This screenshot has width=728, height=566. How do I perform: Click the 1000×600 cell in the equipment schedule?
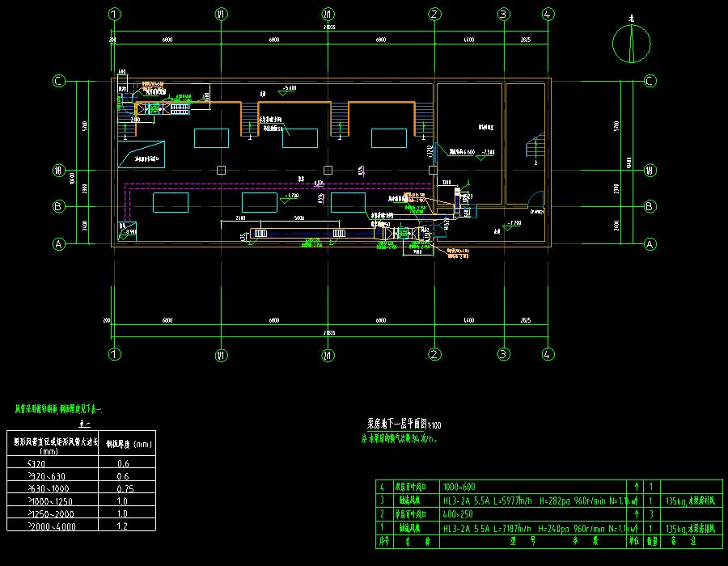coord(533,487)
